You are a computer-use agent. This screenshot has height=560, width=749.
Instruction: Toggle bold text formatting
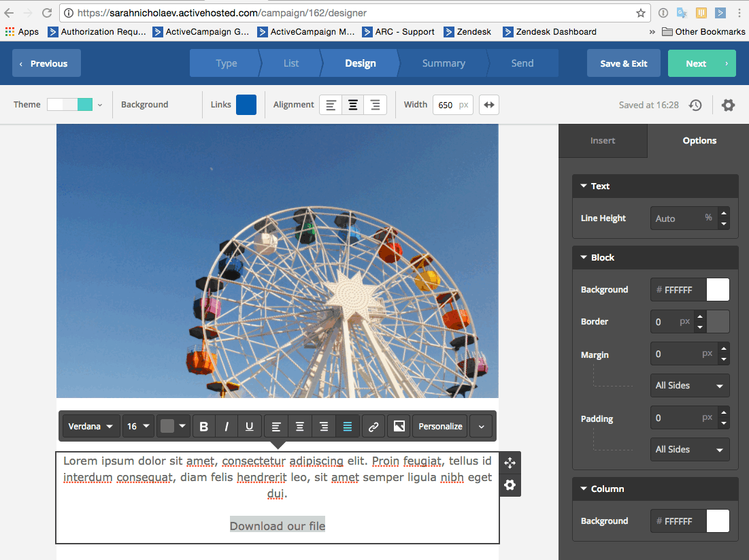pyautogui.click(x=203, y=427)
